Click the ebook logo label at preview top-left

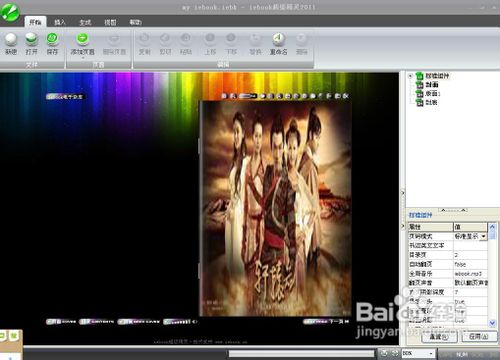66,97
